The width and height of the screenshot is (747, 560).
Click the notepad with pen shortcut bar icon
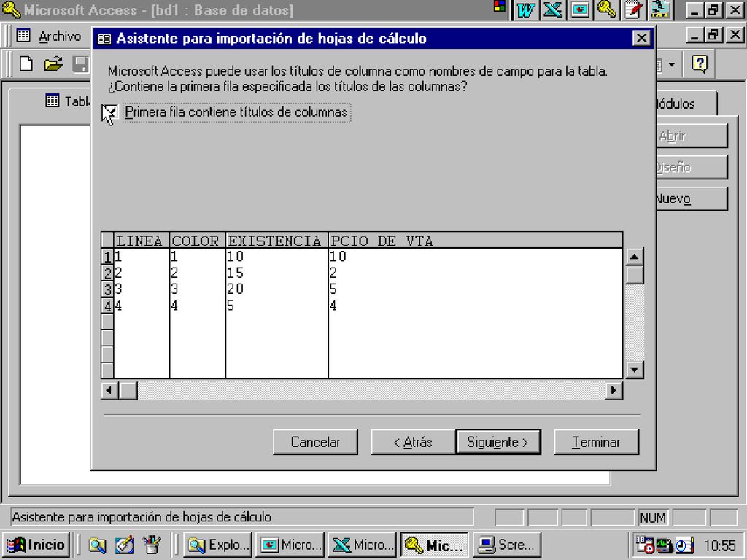[x=634, y=10]
